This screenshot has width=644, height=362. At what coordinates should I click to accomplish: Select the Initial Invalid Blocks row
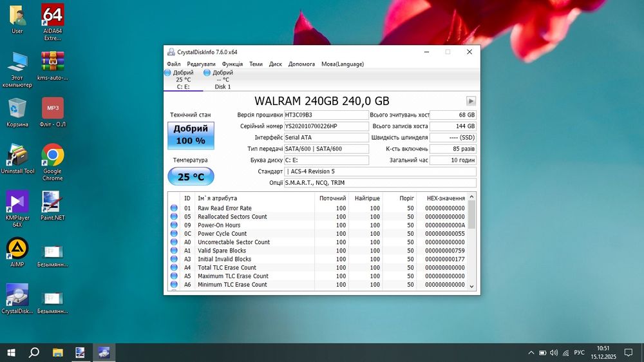[317, 260]
